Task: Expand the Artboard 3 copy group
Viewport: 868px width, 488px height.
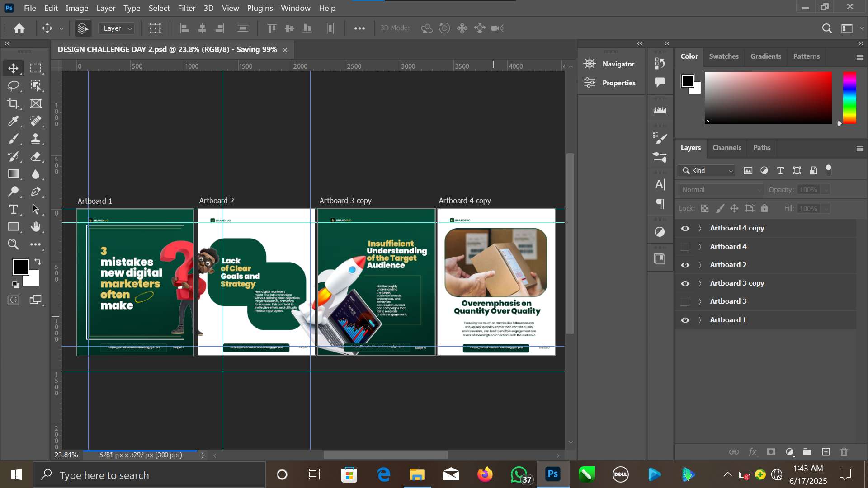Action: (700, 283)
